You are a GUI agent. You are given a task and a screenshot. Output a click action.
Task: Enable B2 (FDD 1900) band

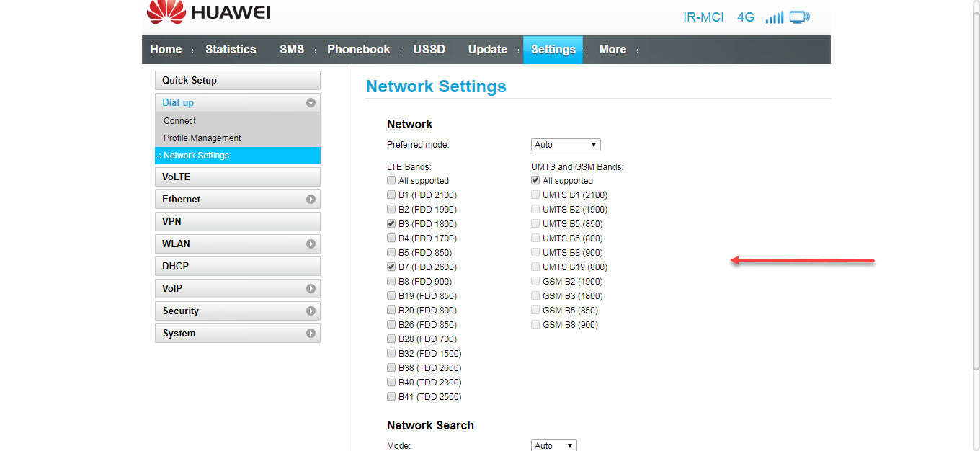click(391, 210)
